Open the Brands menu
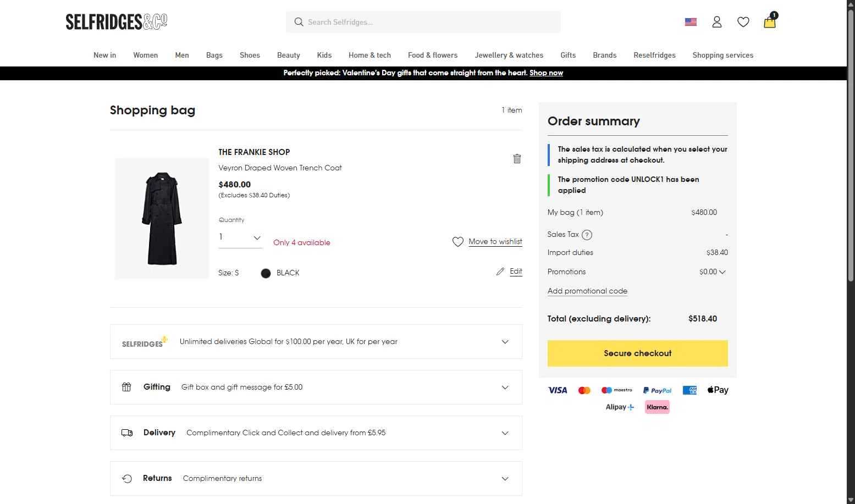 (x=605, y=55)
